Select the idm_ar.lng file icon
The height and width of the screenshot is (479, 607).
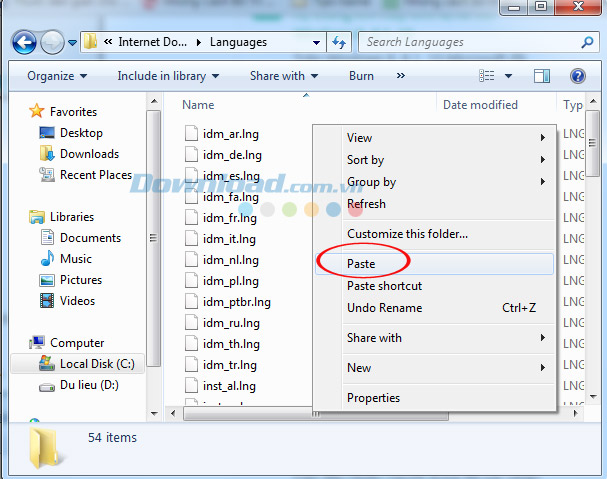[x=191, y=134]
